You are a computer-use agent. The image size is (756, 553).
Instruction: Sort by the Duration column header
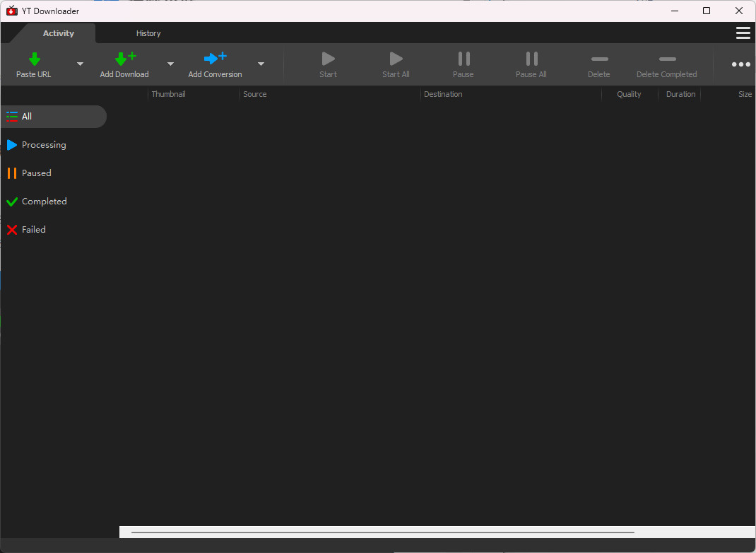(x=679, y=94)
